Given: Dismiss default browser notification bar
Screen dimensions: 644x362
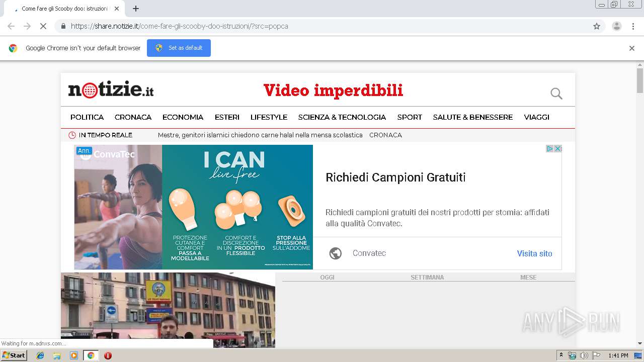Looking at the screenshot, I should click(632, 48).
